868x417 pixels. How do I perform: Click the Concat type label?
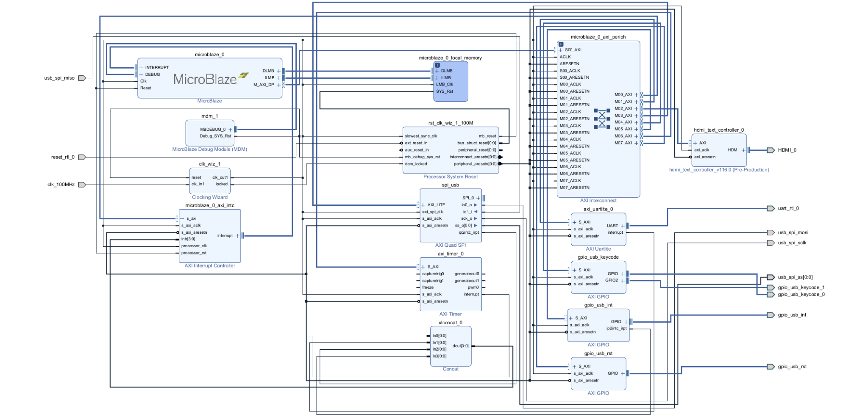pos(451,369)
